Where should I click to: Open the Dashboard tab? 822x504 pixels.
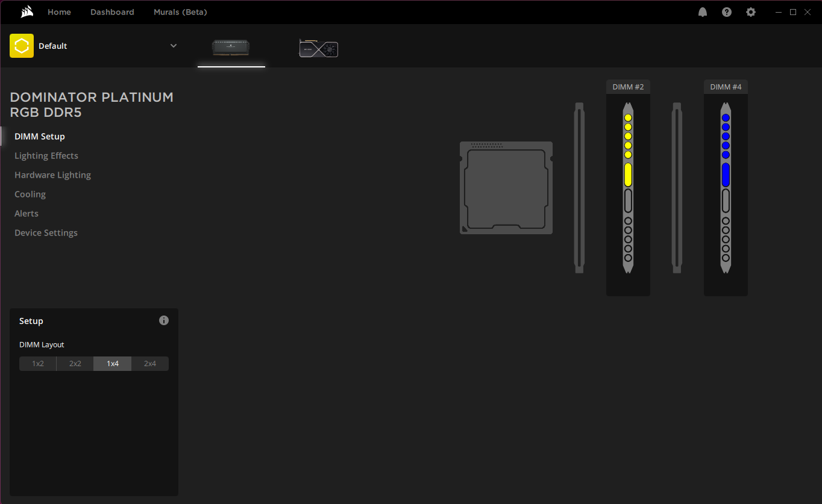112,12
